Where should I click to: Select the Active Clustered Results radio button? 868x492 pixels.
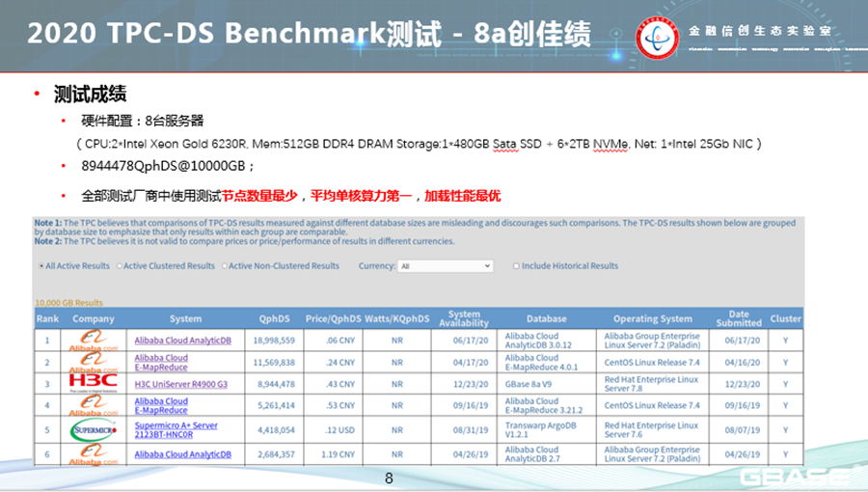tap(119, 266)
